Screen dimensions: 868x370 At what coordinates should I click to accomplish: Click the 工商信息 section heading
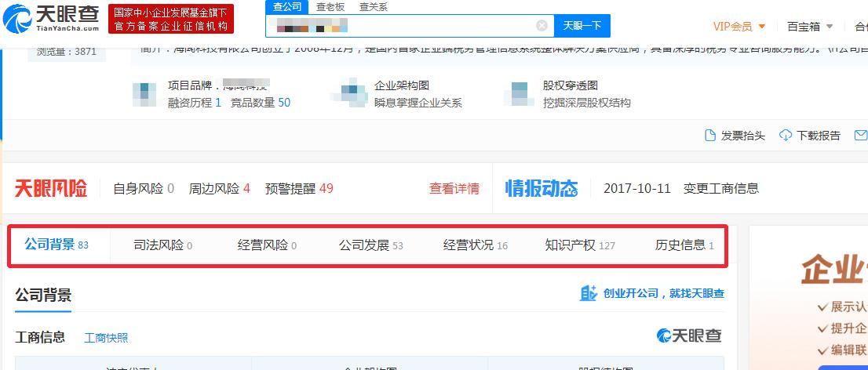coord(40,337)
